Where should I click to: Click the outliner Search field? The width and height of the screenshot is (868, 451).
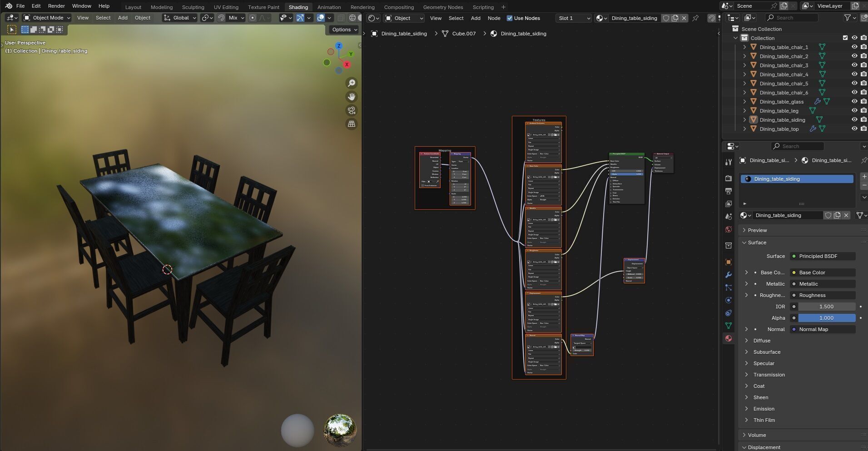click(792, 18)
